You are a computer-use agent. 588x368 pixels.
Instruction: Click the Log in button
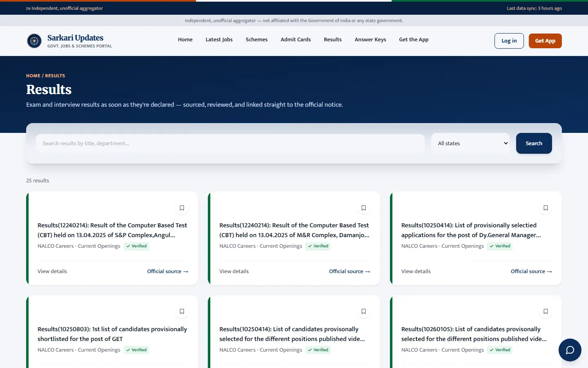pos(509,41)
